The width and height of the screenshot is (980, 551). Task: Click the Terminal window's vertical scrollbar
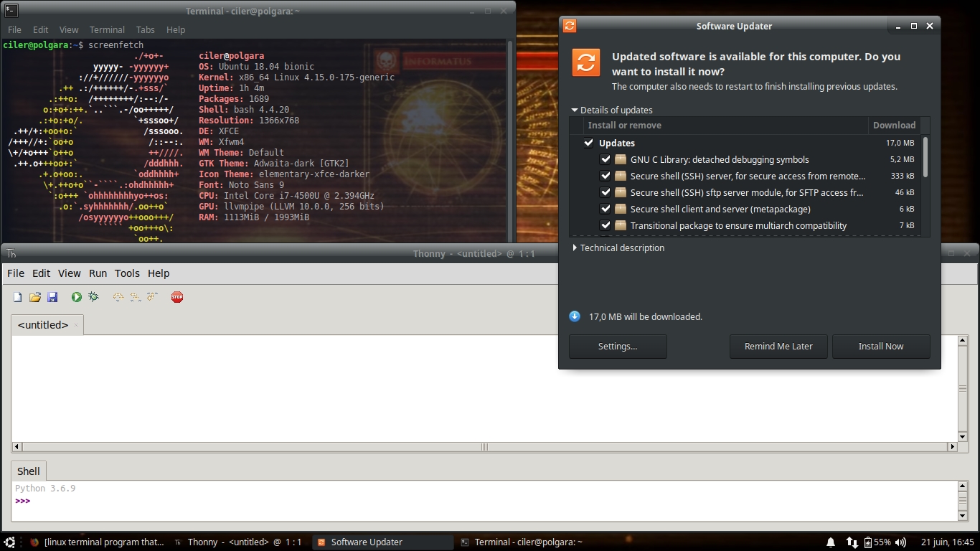coord(511,141)
